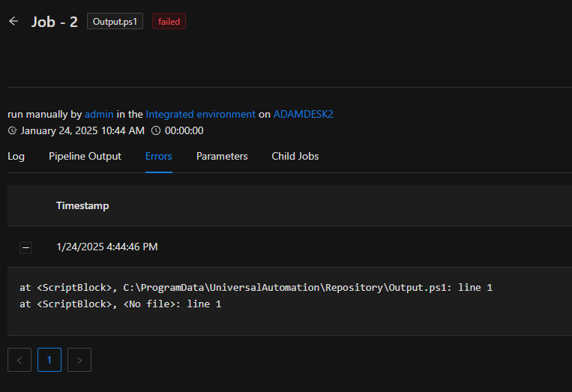The width and height of the screenshot is (572, 392).
Task: Click the red failed status badge
Action: (x=169, y=22)
